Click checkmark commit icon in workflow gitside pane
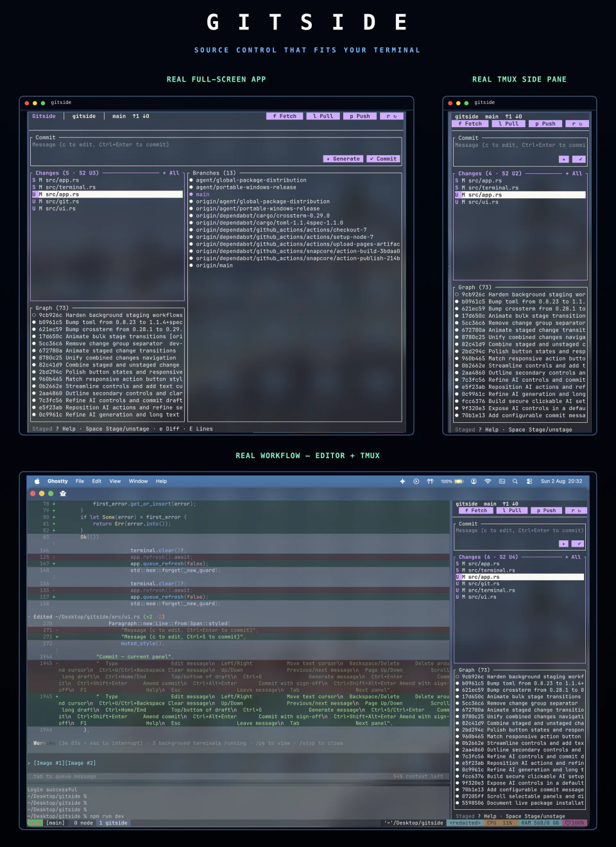This screenshot has height=847, width=616. [578, 543]
